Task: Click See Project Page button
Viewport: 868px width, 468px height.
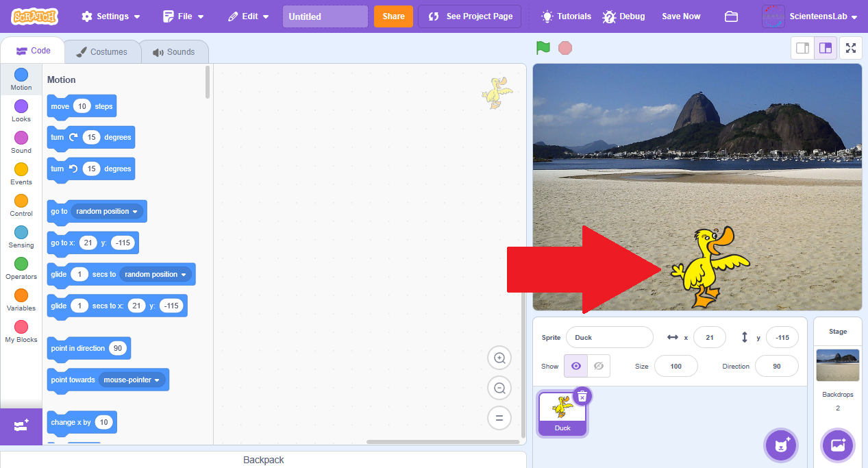Action: coord(470,16)
